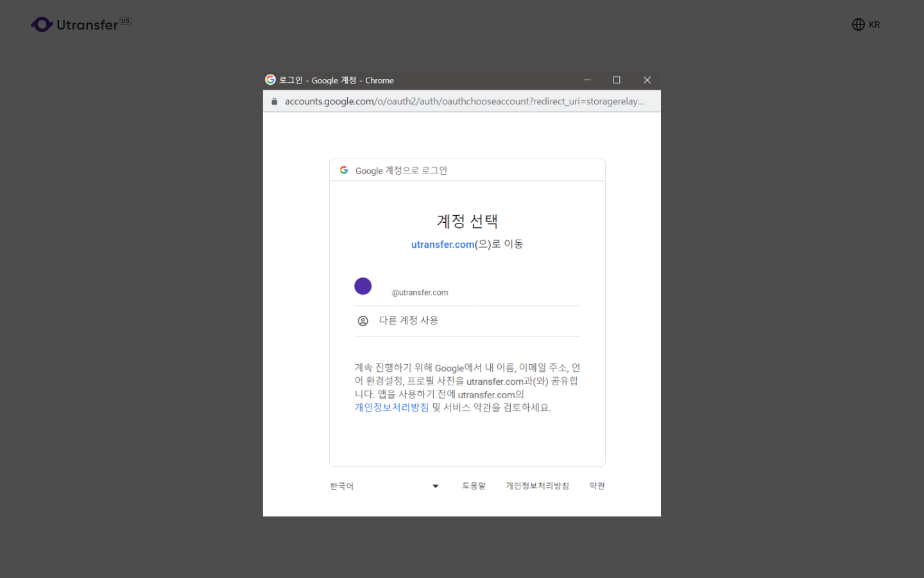Open the 도움말 footer link
The height and width of the screenshot is (578, 924).
[x=474, y=486]
